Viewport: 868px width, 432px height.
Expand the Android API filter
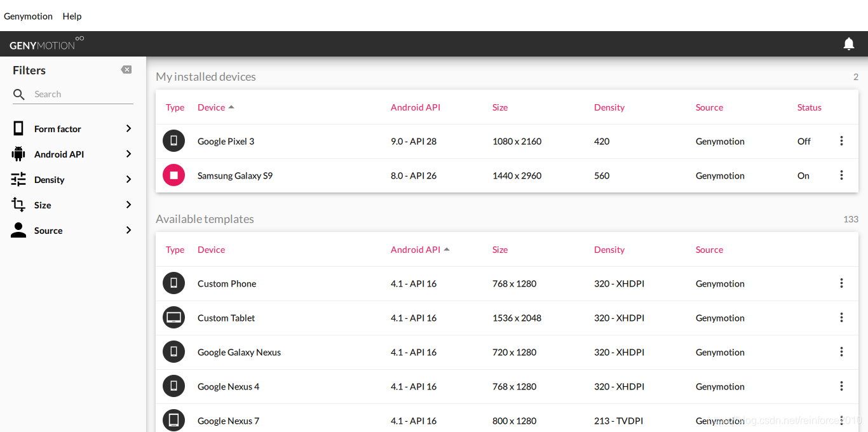(x=128, y=154)
